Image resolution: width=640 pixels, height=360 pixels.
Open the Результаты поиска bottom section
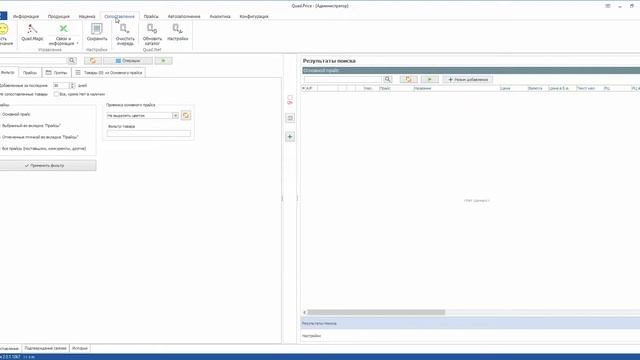[470, 323]
